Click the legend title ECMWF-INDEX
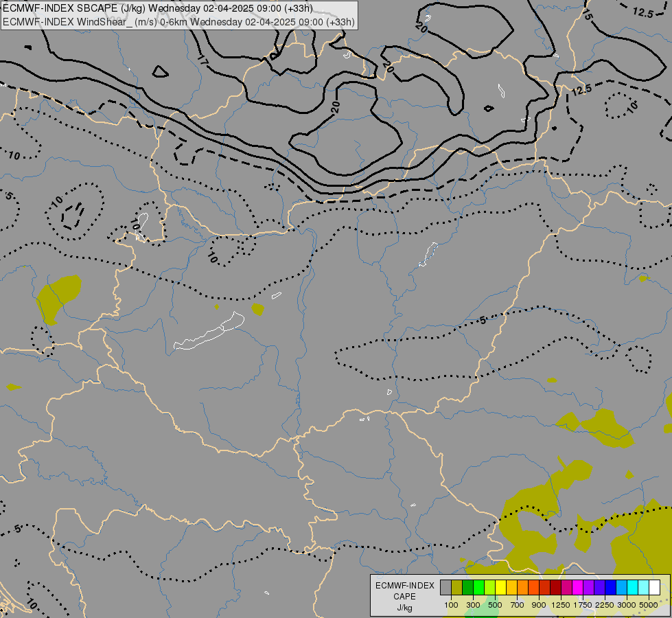 [404, 586]
